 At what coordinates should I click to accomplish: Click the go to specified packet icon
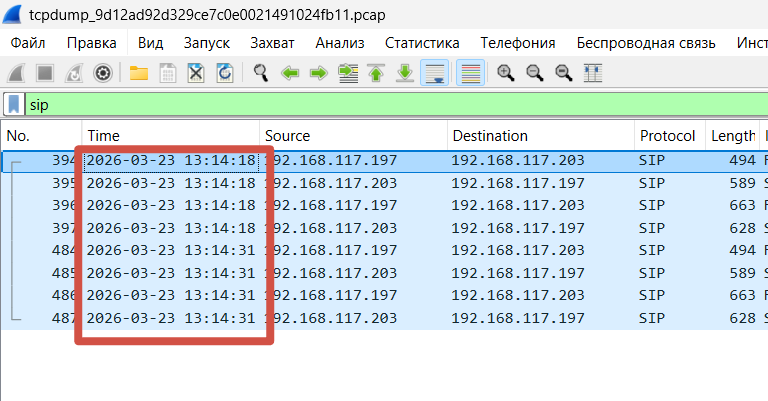pos(348,73)
